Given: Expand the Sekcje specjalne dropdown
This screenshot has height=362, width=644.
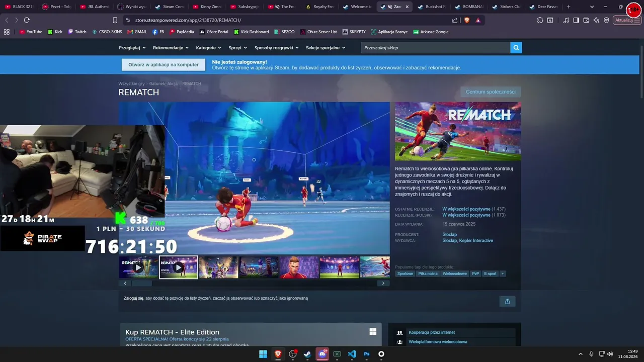Looking at the screenshot, I should tap(326, 48).
